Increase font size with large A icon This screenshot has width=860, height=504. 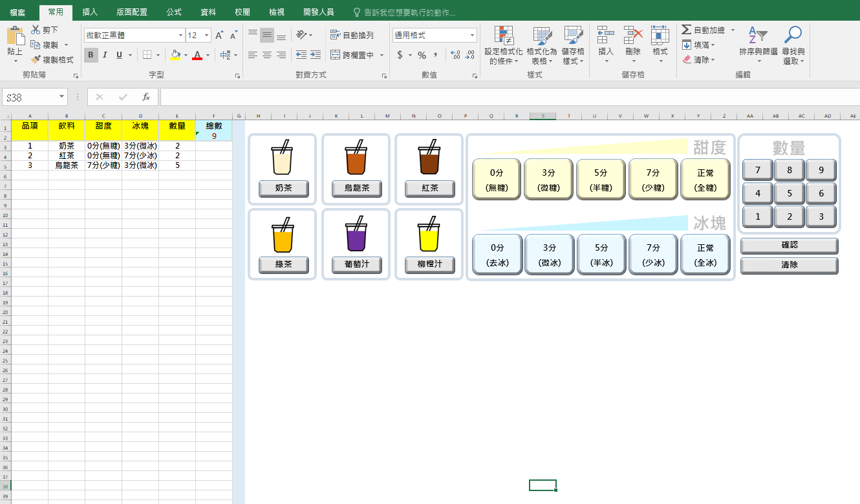click(220, 35)
